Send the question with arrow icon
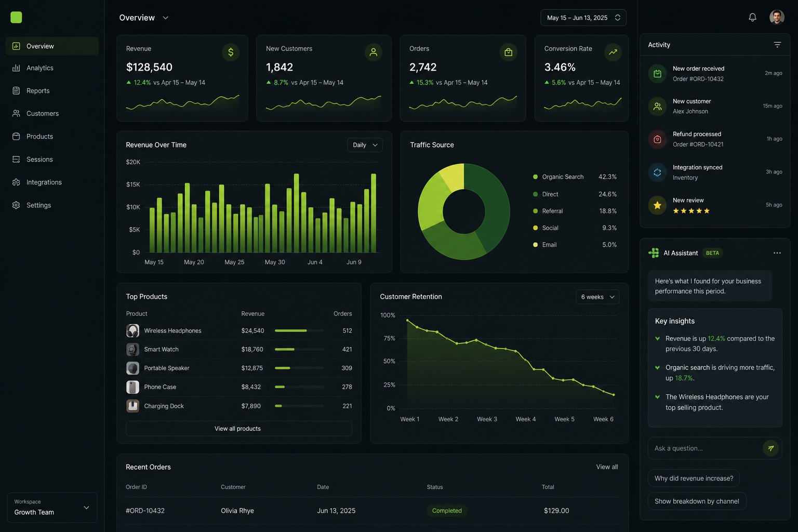This screenshot has height=532, width=798. pos(771,448)
